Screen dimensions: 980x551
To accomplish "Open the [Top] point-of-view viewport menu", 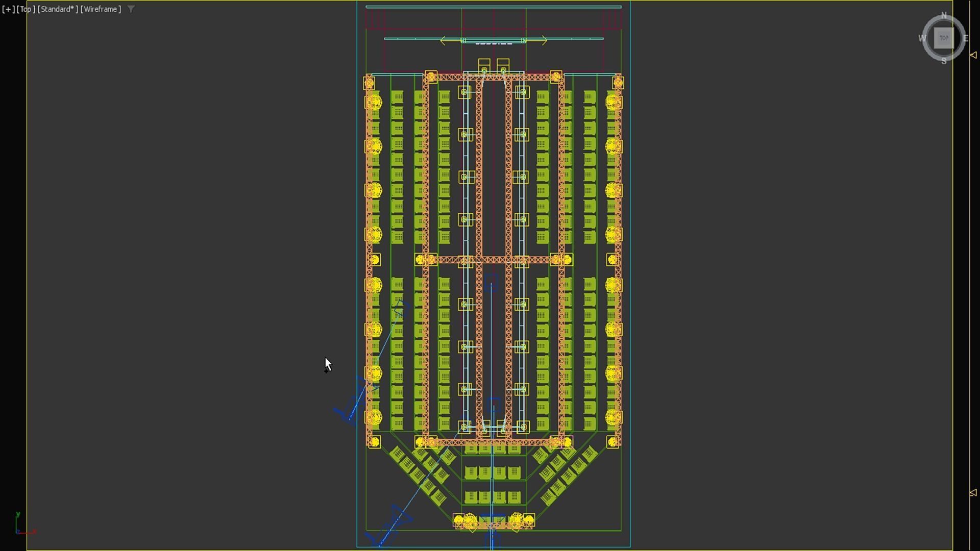I will [x=26, y=9].
